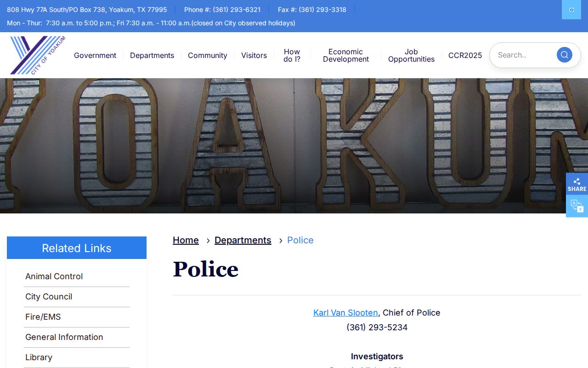Open Animal Control related link

point(77,276)
